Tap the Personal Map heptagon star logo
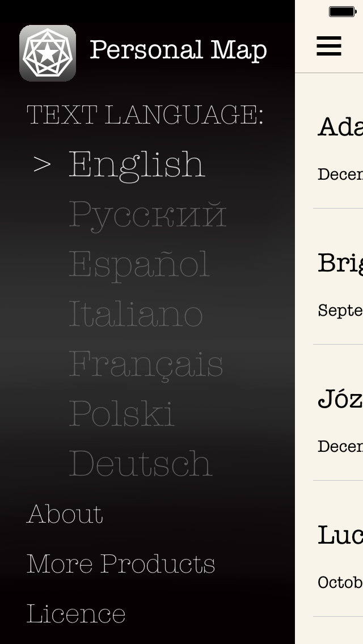This screenshot has height=644, width=363. (x=48, y=53)
